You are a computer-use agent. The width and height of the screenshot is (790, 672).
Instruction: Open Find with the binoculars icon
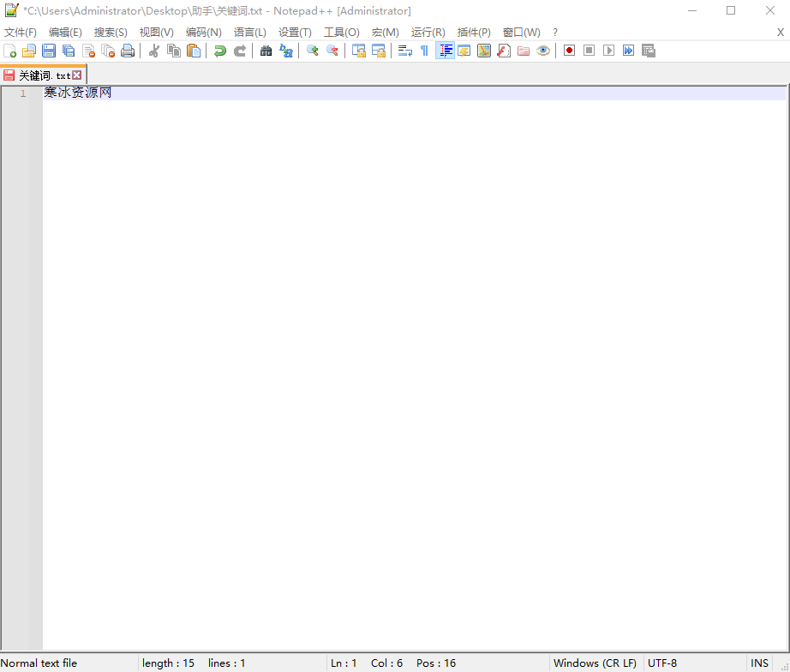tap(266, 51)
